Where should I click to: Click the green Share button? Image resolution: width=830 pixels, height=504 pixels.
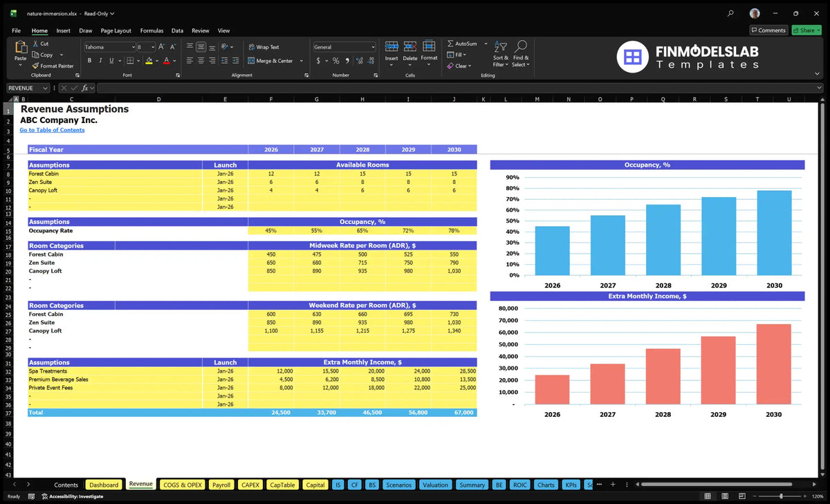click(x=806, y=30)
